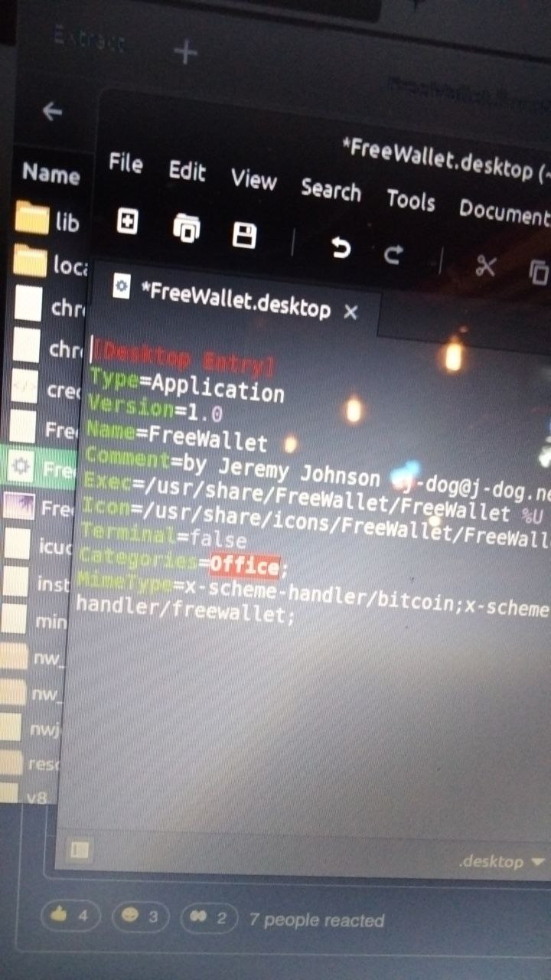This screenshot has height=980, width=551.
Task: Open the File menu
Action: [126, 162]
